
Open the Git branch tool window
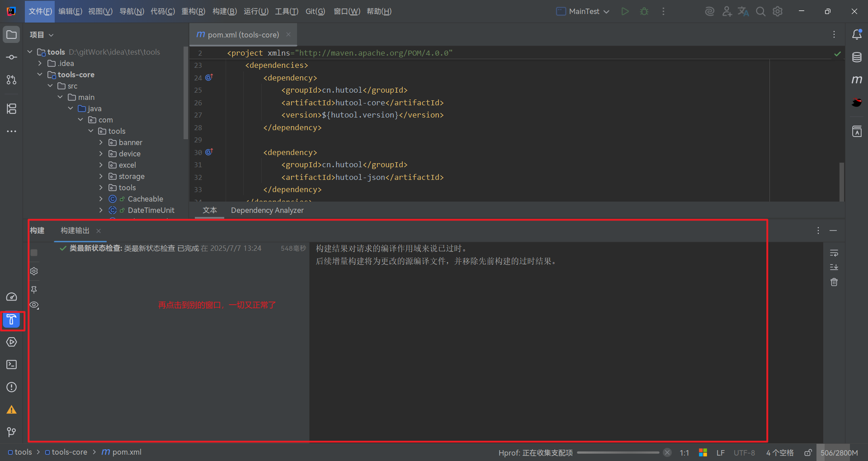(12, 433)
